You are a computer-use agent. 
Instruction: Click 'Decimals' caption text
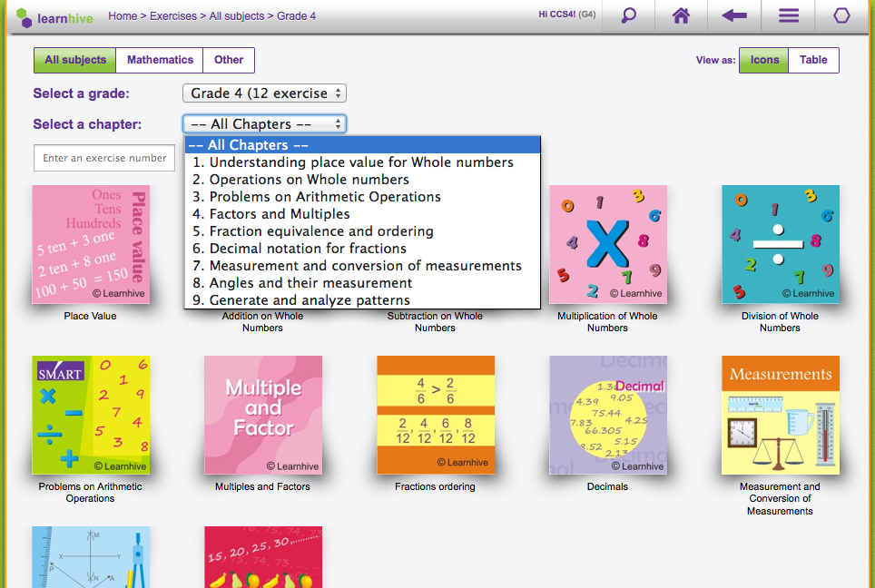tap(608, 487)
